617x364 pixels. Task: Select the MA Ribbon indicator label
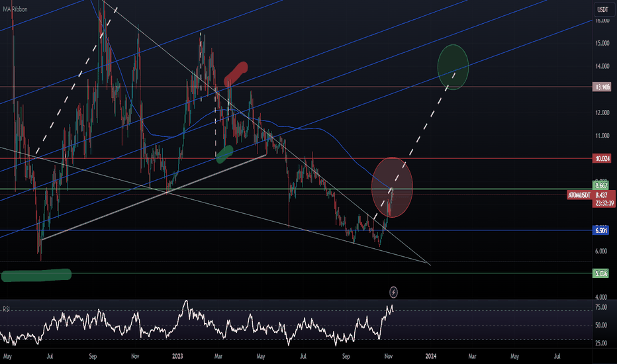pyautogui.click(x=15, y=9)
